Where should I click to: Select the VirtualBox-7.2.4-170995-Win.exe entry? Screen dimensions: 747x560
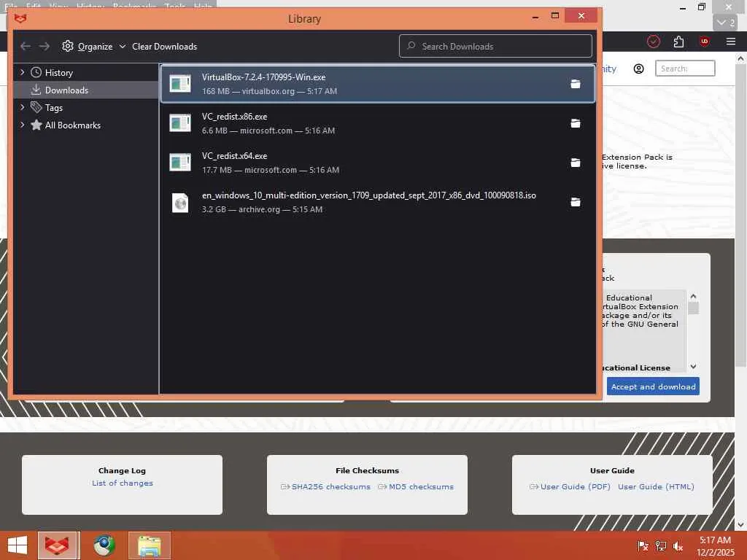(378, 84)
